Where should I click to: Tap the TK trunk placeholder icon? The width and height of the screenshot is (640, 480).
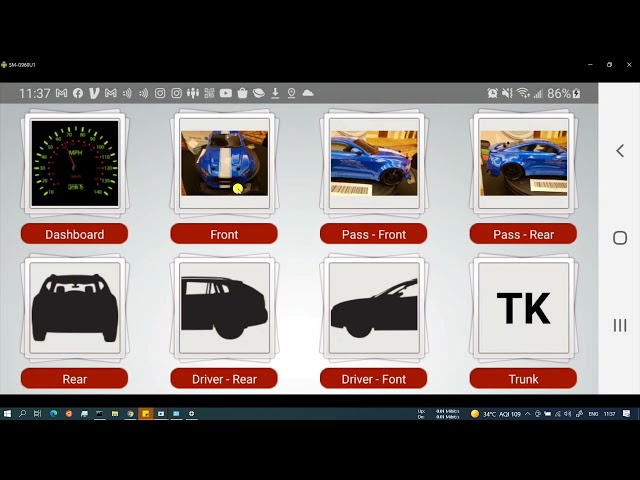524,308
